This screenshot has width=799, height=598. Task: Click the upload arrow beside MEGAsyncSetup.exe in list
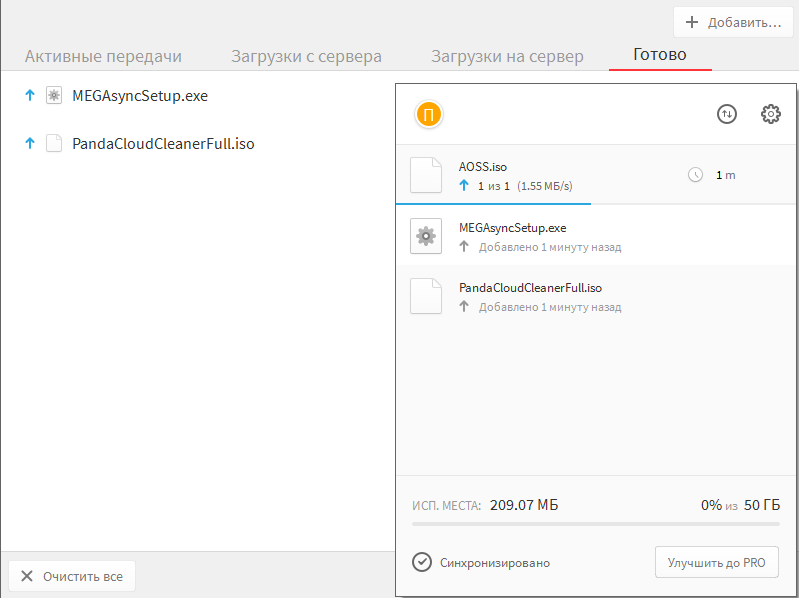pyautogui.click(x=29, y=96)
